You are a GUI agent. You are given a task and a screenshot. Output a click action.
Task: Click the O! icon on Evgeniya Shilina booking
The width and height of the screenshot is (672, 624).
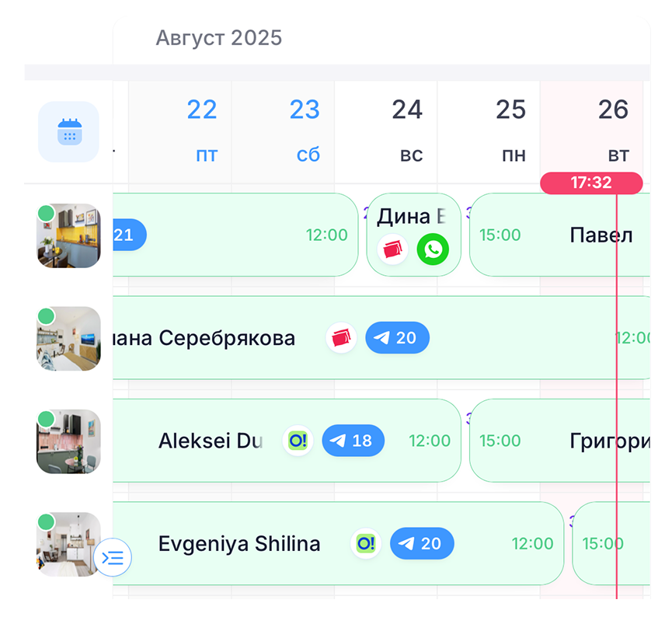click(x=365, y=543)
